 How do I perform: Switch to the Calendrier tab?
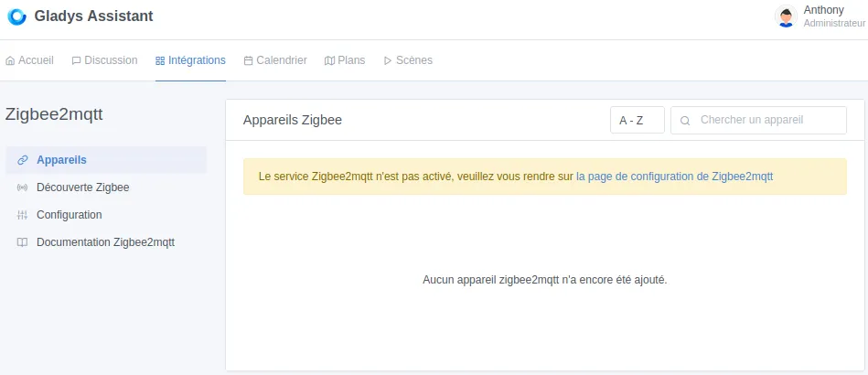click(x=275, y=60)
